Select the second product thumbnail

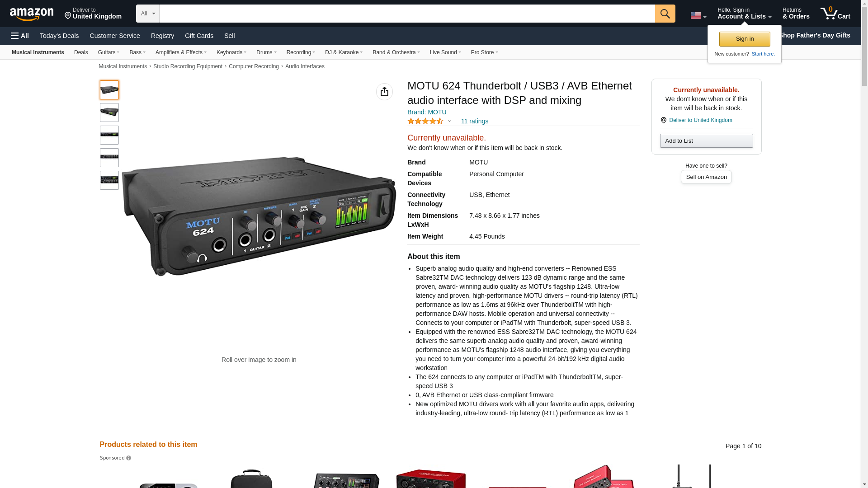click(109, 113)
